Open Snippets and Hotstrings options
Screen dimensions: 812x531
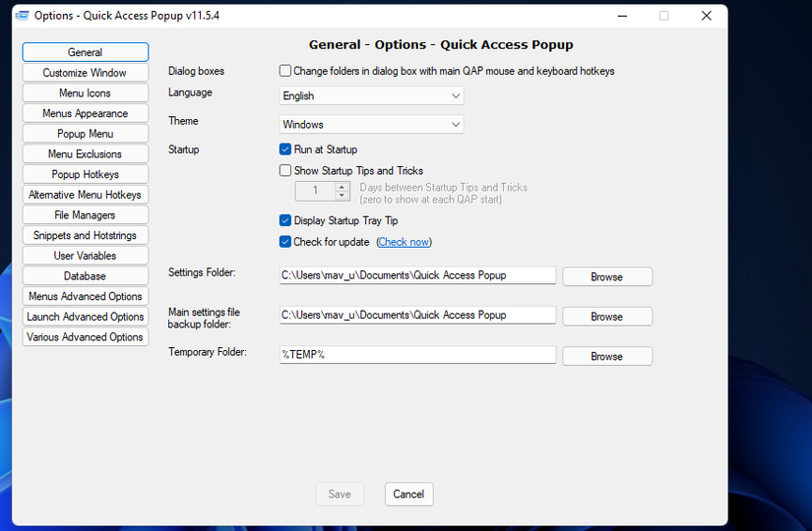pyautogui.click(x=85, y=236)
